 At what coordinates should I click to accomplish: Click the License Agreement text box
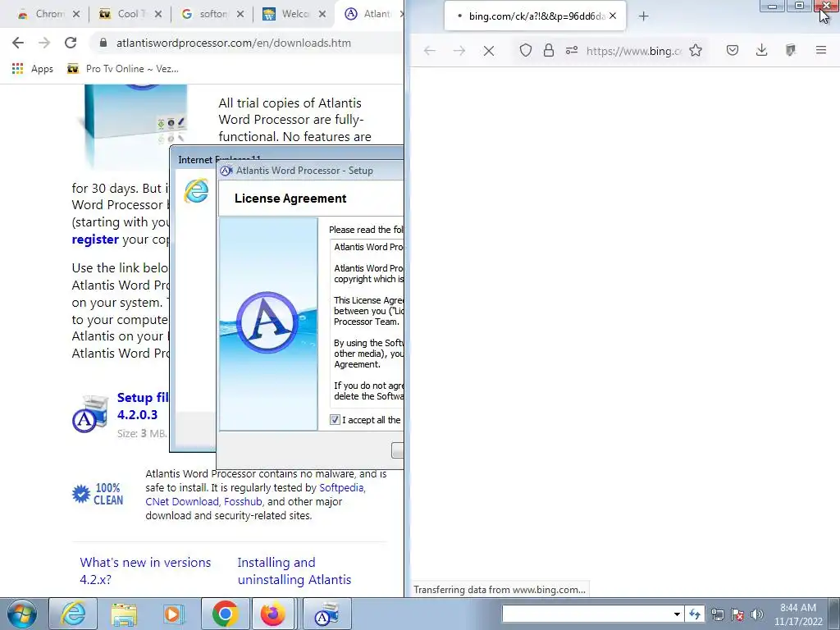[x=367, y=322]
